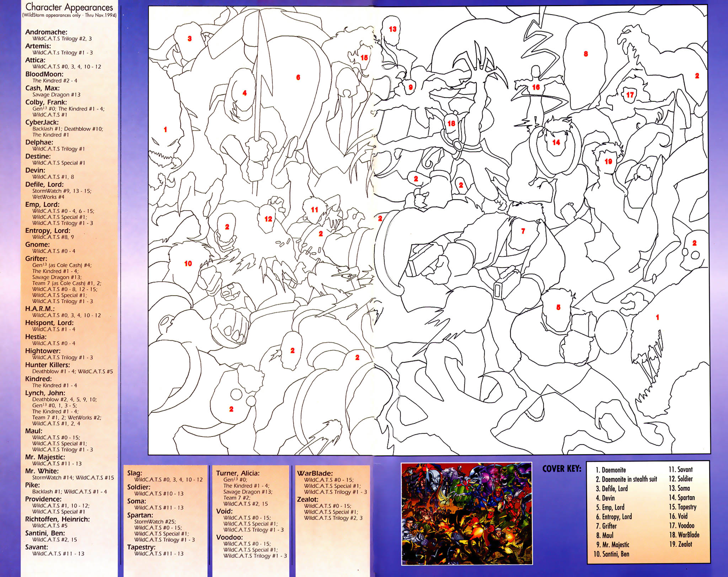Click red number 8 on the outline

click(x=586, y=54)
